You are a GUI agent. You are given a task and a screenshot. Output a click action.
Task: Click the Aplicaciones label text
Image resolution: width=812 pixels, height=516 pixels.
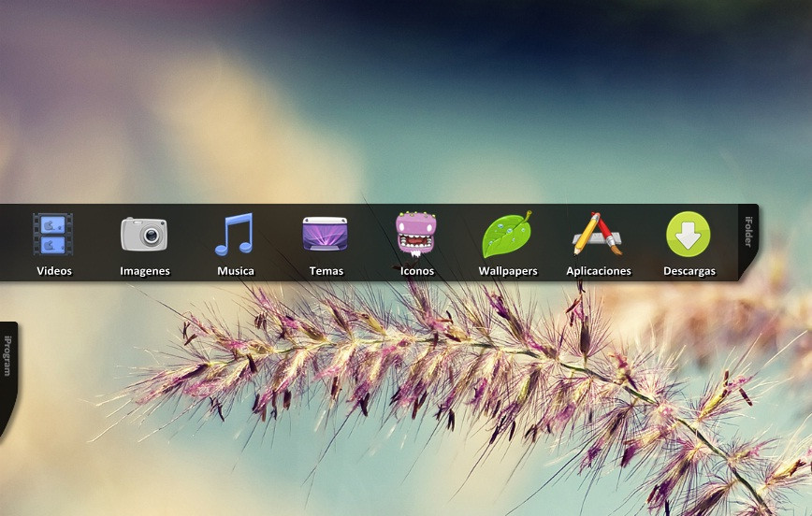(599, 271)
